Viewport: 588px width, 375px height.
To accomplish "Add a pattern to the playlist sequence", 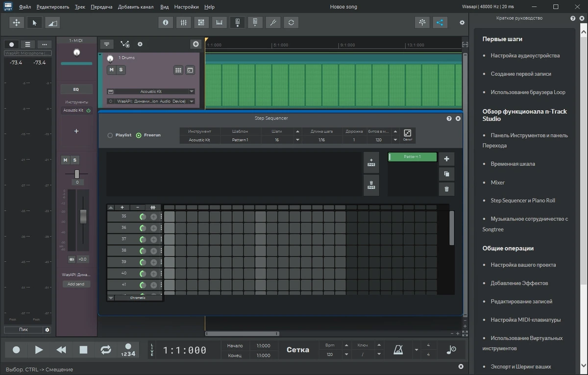I will [371, 161].
